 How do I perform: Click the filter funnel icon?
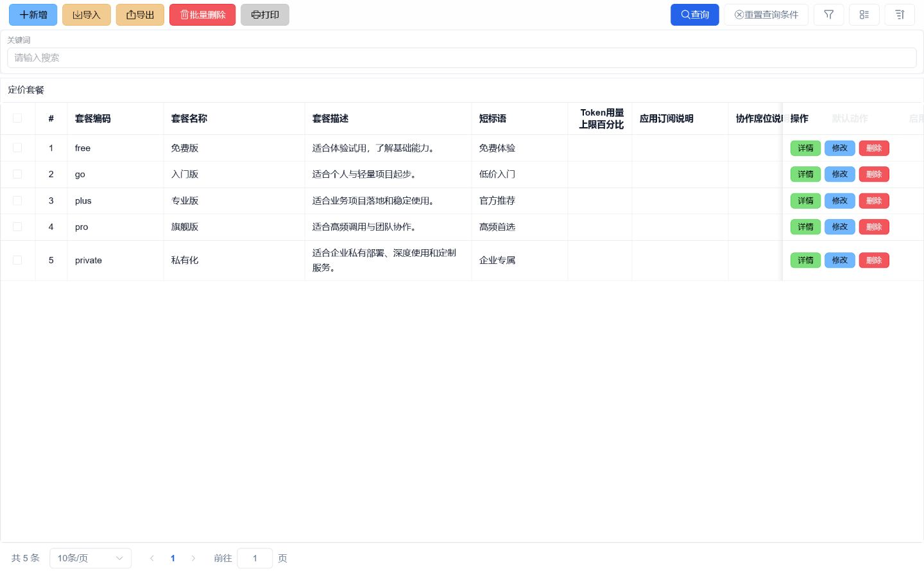pos(828,15)
